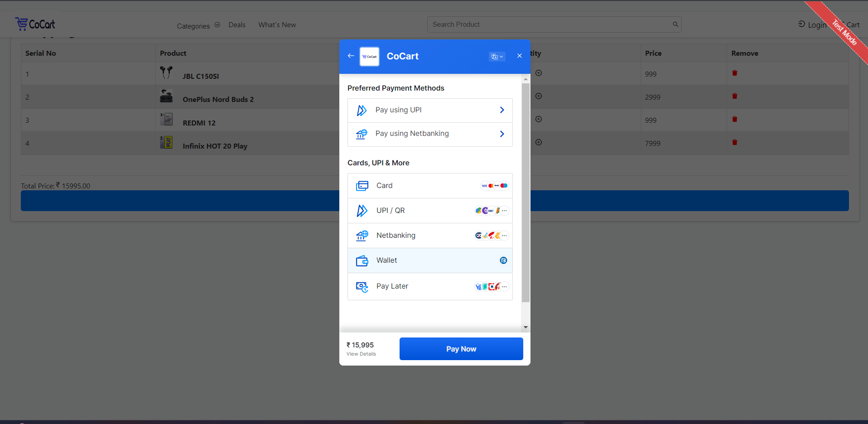Screen dimensions: 868x424
Task: Open the language selector dropdown in payment header
Action: 497,57
